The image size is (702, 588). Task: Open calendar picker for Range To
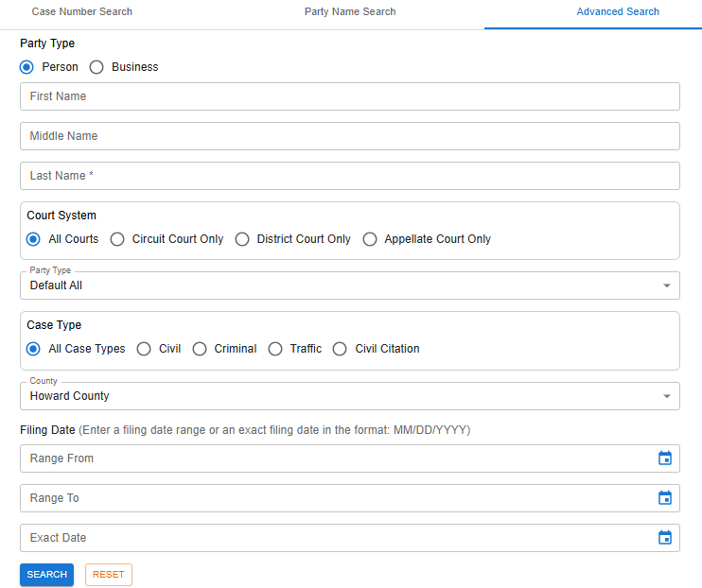pos(664,498)
